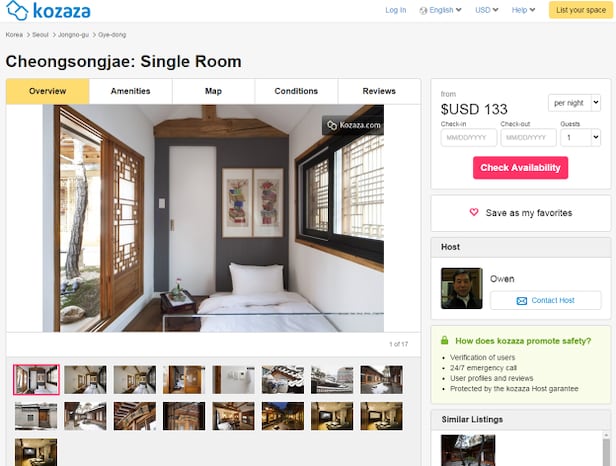Screen dimensions: 616x466
Task: Click the Kozaza.com watermark on photo
Action: pyautogui.click(x=353, y=125)
